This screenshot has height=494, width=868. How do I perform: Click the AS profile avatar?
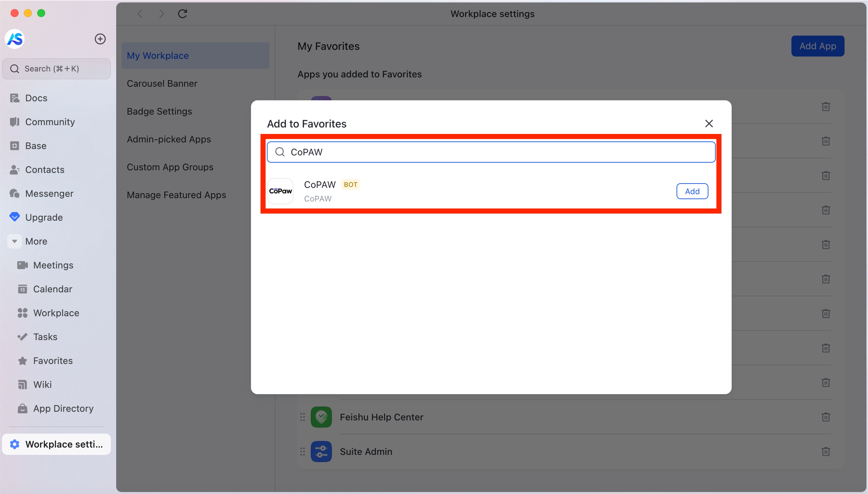coord(15,39)
